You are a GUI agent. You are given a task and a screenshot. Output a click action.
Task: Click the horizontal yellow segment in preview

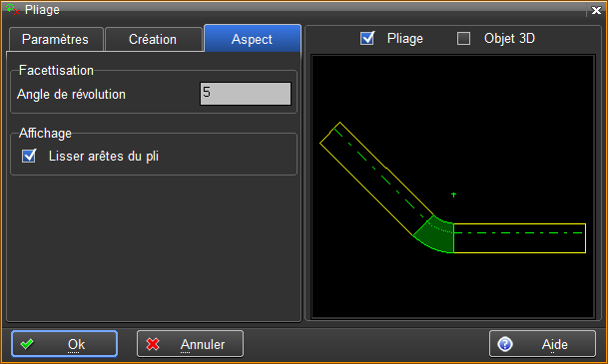[519, 238]
